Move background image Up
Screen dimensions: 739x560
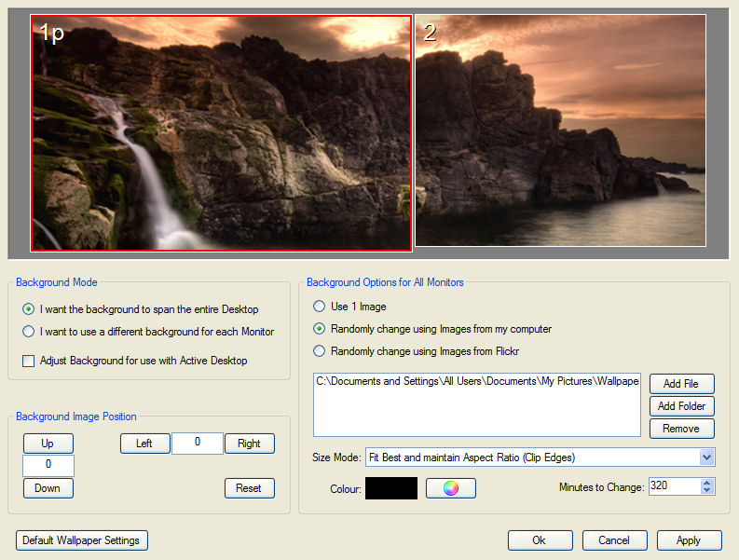point(48,444)
